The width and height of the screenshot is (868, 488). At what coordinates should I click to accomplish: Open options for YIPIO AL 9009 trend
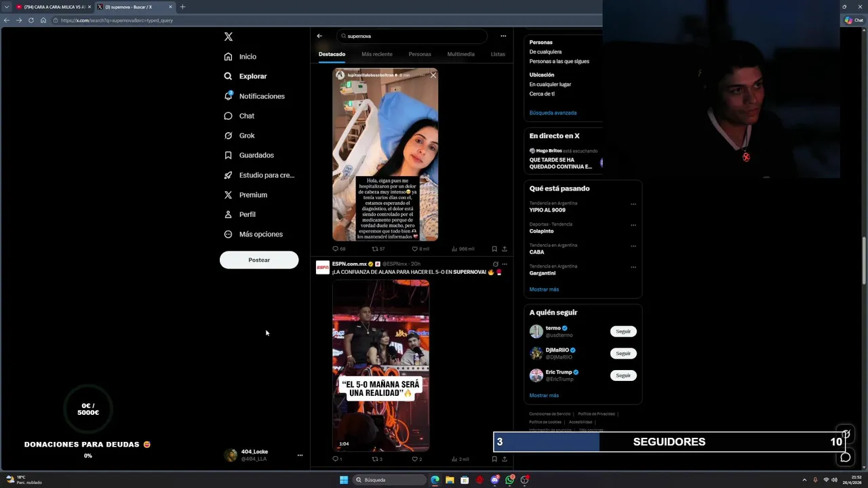633,204
